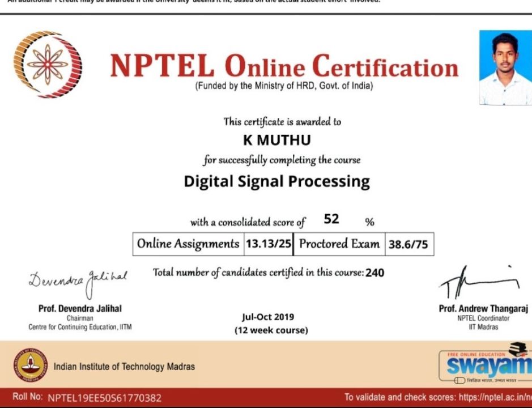
Task: Click the IIT Madras emblem logo
Action: 31,365
